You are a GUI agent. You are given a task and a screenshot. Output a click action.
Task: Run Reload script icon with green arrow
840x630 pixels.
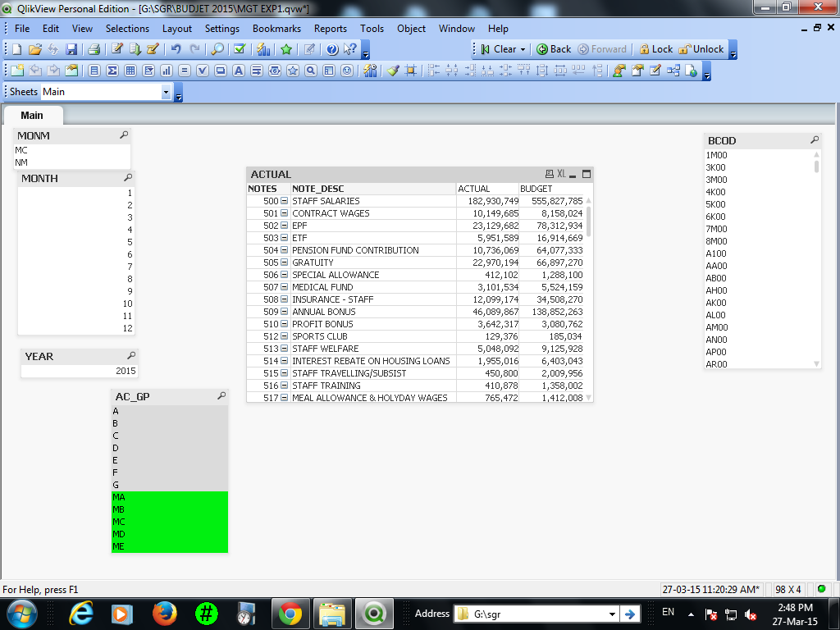[x=135, y=49]
